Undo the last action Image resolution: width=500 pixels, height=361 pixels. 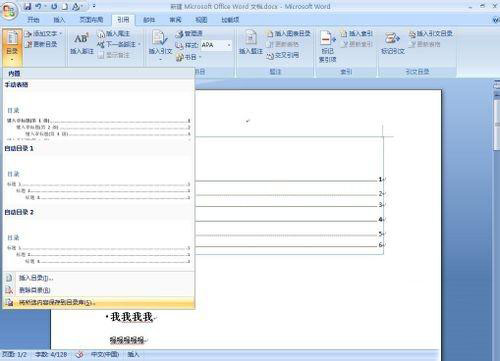point(38,6)
